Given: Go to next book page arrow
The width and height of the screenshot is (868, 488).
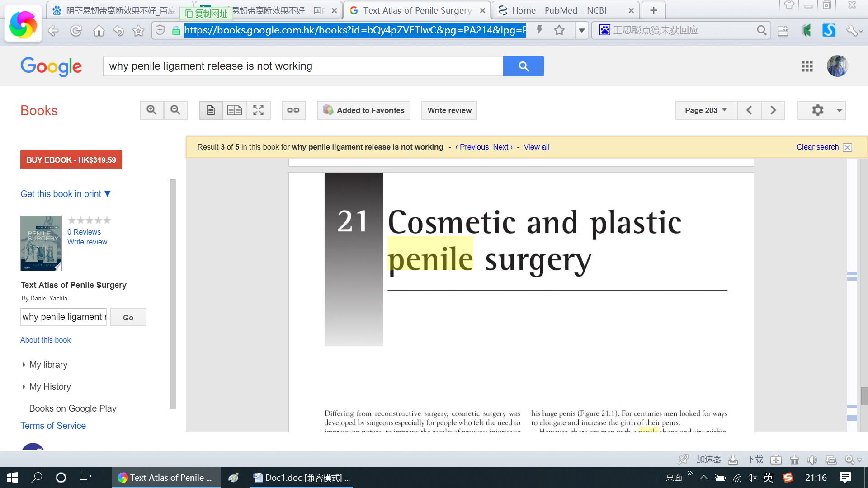Looking at the screenshot, I should click(x=773, y=110).
